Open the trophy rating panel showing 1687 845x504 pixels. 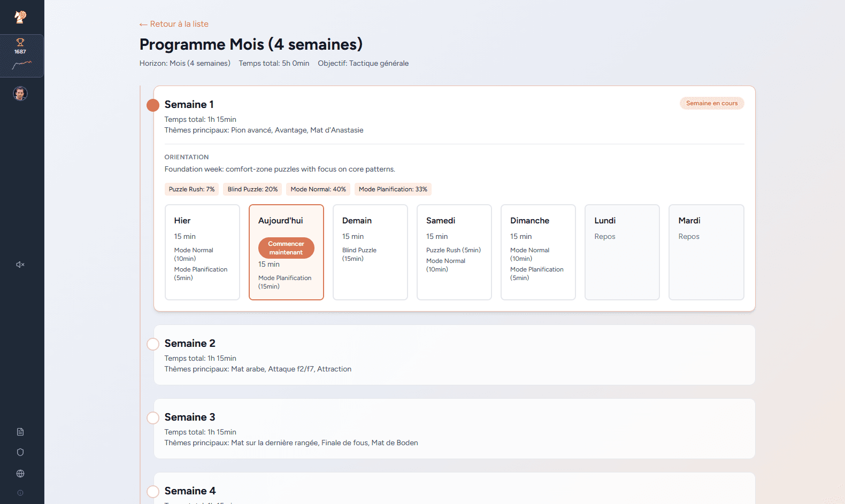[x=21, y=56]
